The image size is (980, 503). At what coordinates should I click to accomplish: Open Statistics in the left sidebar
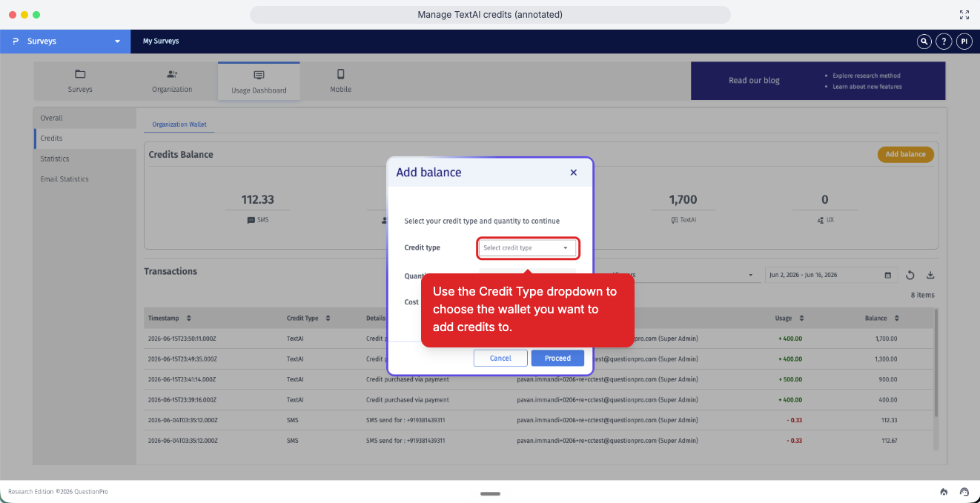[85, 159]
